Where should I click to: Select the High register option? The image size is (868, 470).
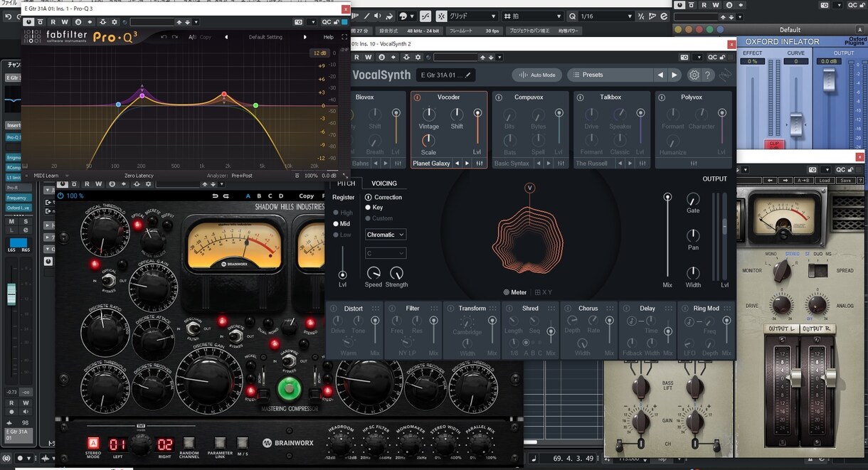point(343,213)
